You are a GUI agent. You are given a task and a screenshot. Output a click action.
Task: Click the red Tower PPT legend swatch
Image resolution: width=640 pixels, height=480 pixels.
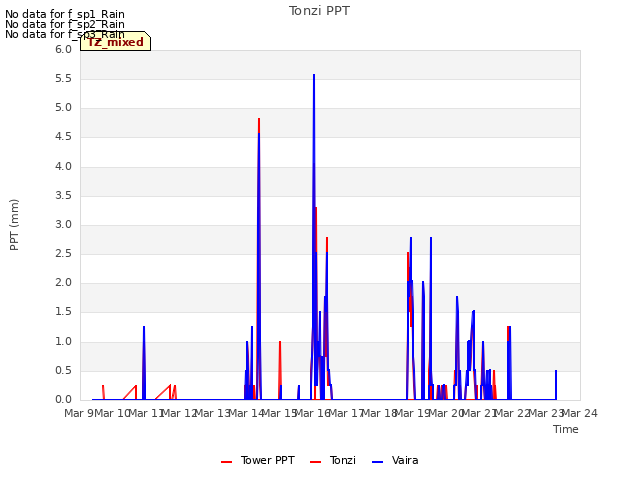[227, 462]
